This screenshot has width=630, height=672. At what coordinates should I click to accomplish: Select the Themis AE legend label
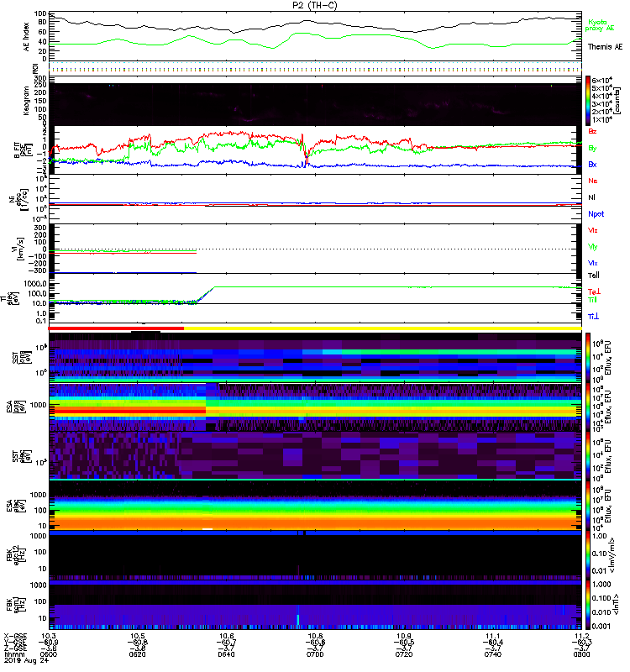605,47
